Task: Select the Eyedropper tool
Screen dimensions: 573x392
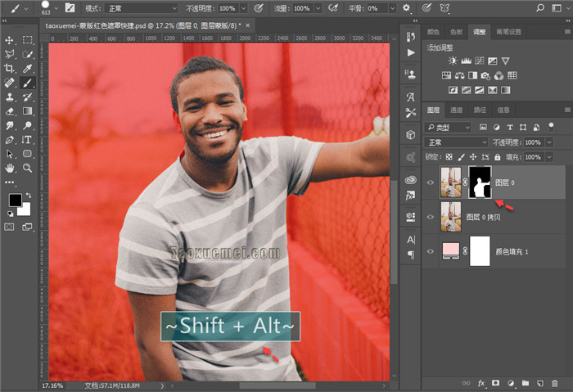Action: [x=27, y=69]
